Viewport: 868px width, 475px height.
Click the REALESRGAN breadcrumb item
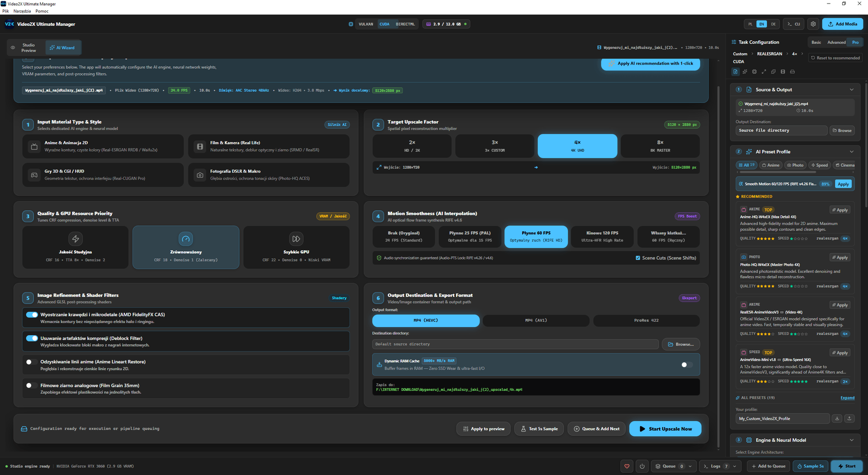(769, 54)
